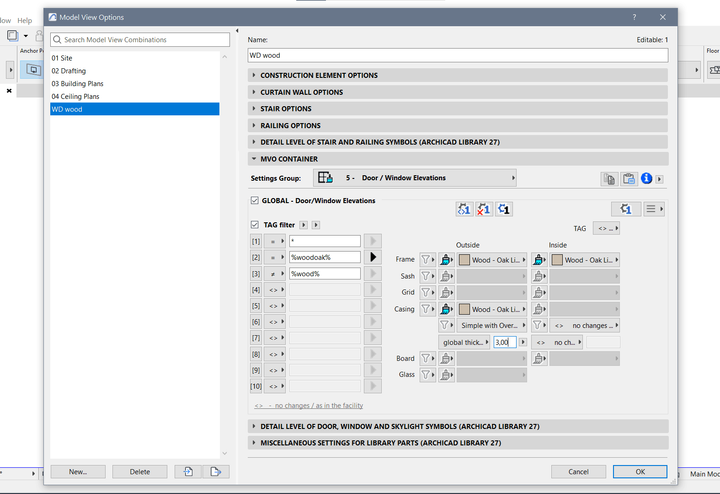Click the New... button
The image size is (720, 494).
(x=78, y=471)
